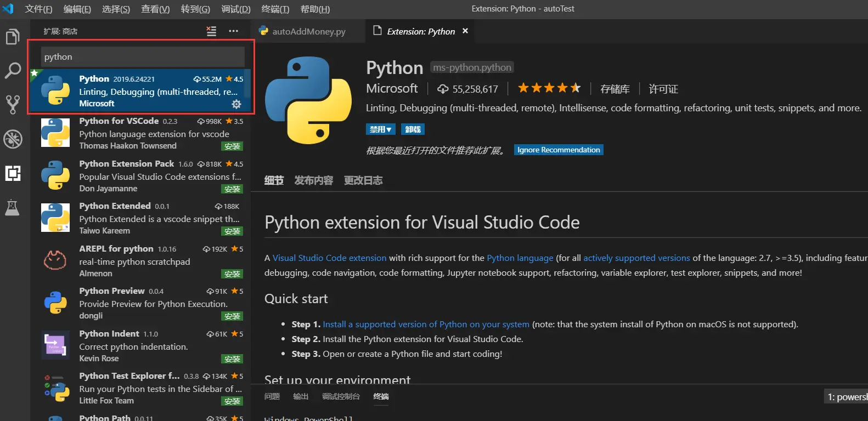The width and height of the screenshot is (868, 421).
Task: Open the terminal selector dropdown showing powershell
Action: [846, 397]
